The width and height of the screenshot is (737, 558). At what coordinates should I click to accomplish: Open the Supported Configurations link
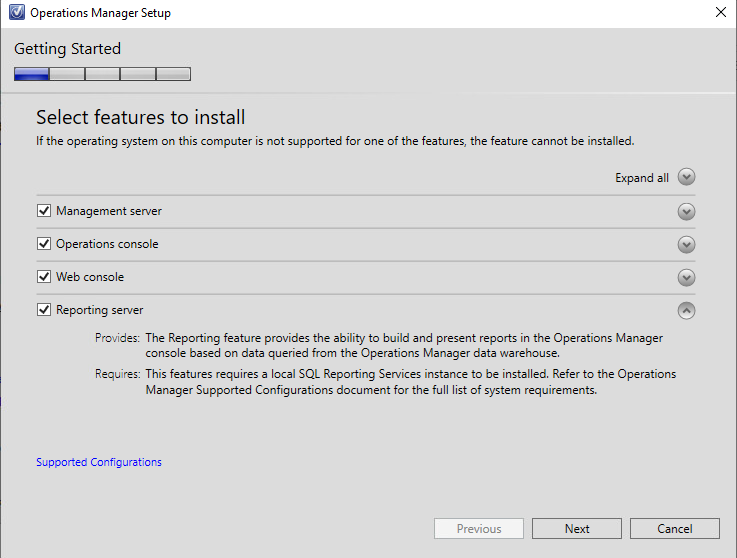[99, 462]
